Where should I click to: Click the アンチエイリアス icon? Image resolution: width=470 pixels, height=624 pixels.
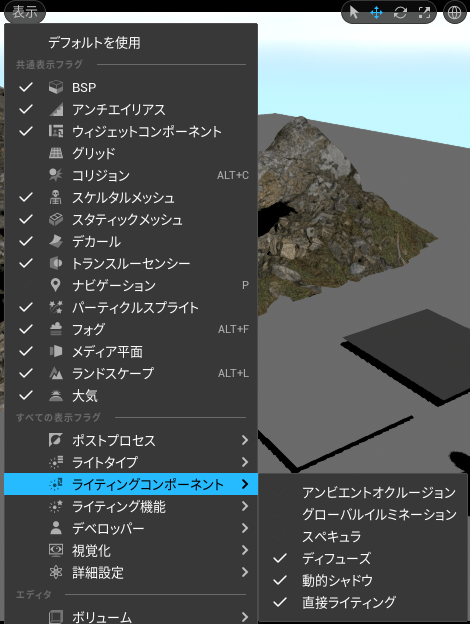[x=56, y=109]
